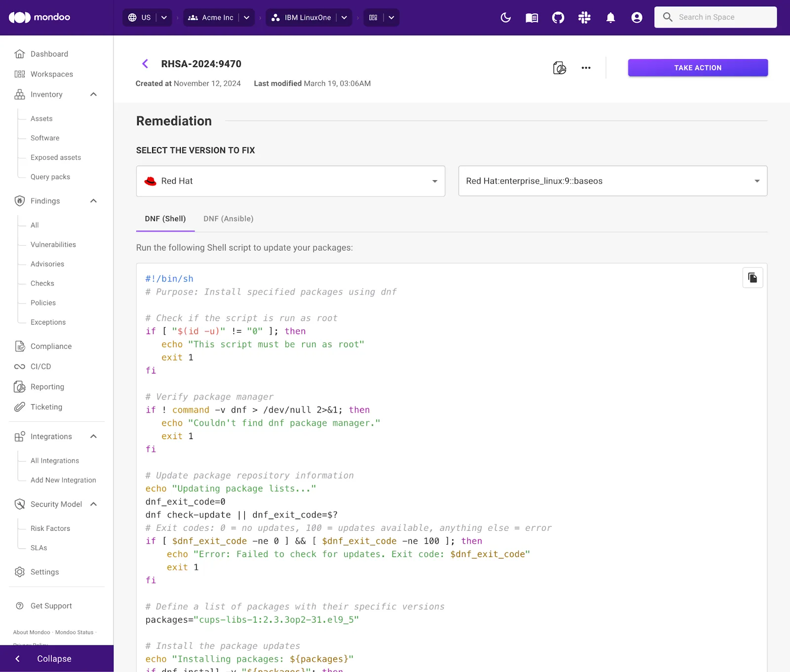Open Workspaces in the sidebar
790x672 pixels.
pyautogui.click(x=52, y=74)
